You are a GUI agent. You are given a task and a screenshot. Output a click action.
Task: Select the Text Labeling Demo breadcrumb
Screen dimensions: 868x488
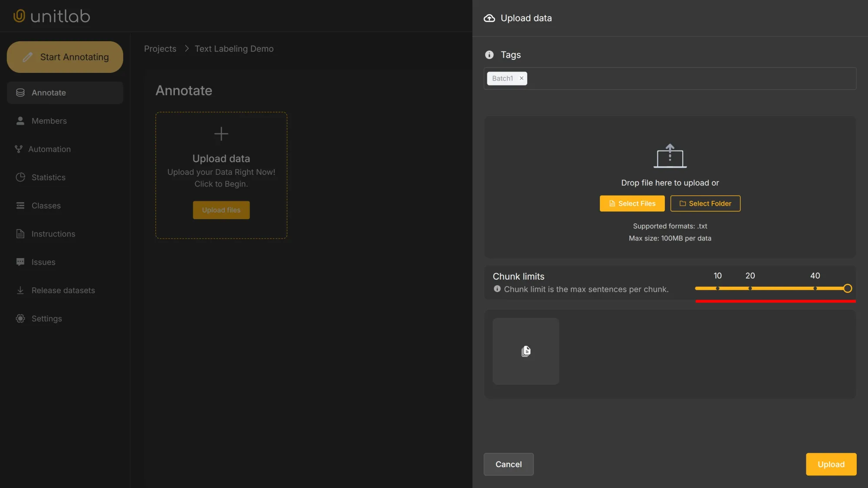[234, 49]
